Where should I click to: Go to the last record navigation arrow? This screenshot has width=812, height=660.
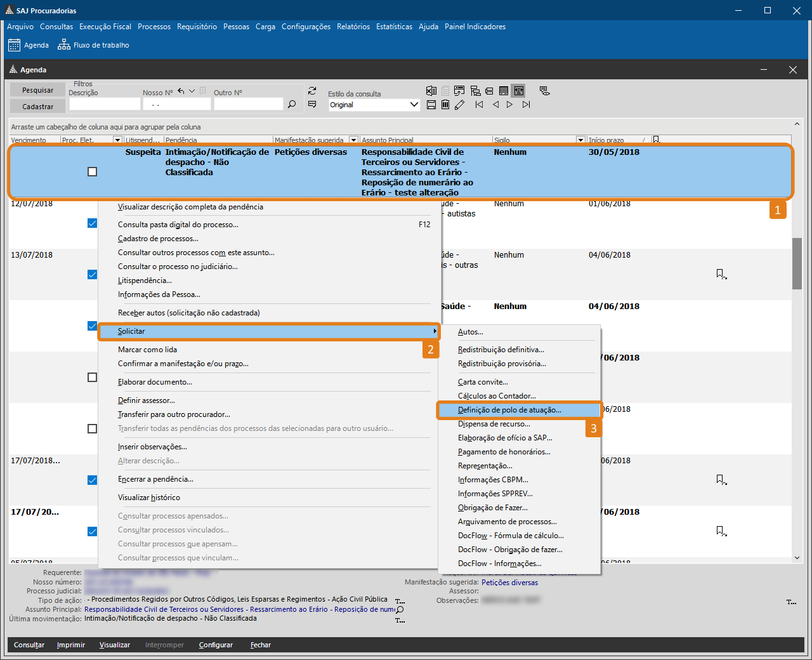pyautogui.click(x=526, y=105)
